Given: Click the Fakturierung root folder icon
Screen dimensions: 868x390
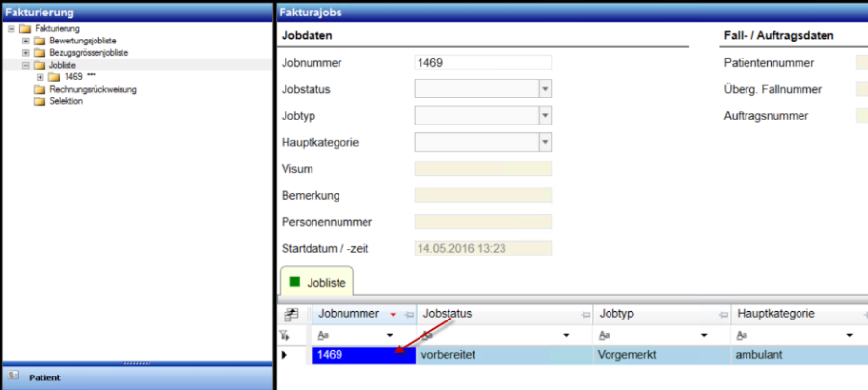Looking at the screenshot, I should [x=24, y=28].
